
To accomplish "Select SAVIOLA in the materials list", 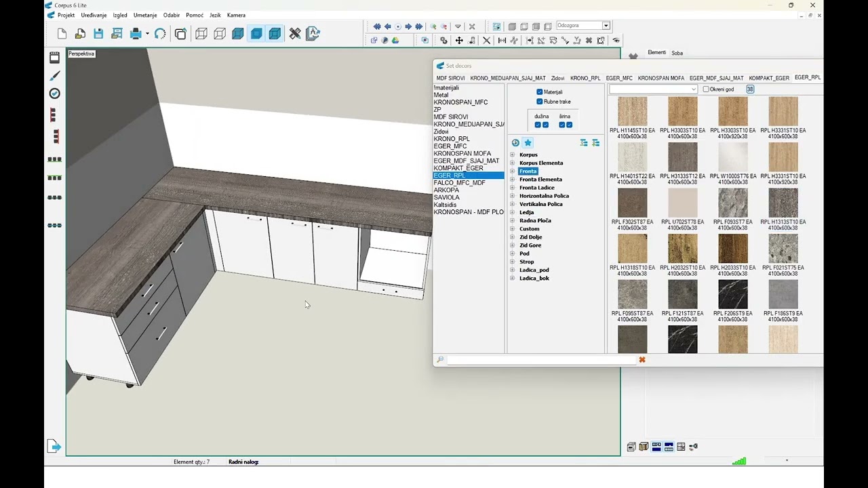I will coord(446,197).
